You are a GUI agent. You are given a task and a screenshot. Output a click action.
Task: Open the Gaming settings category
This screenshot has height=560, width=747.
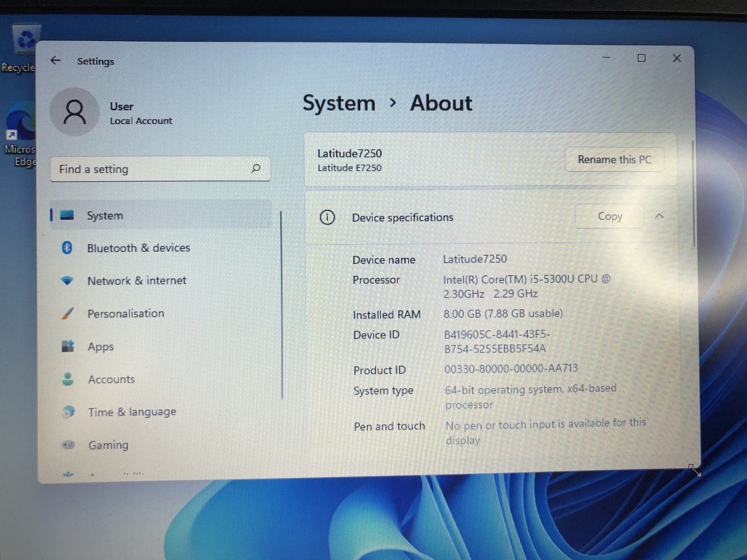[x=161, y=445]
